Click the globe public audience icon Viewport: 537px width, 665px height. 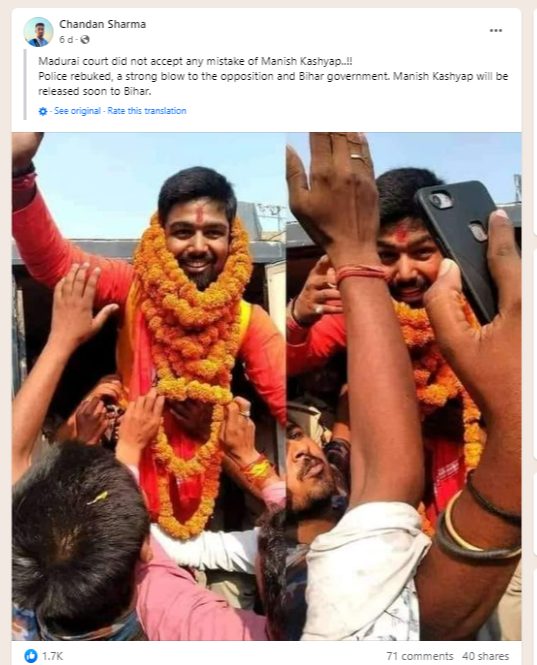click(x=85, y=39)
